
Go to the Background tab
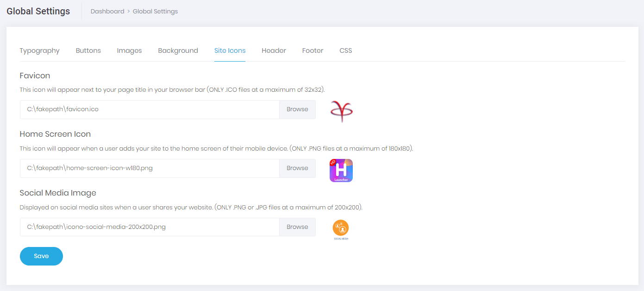point(178,51)
